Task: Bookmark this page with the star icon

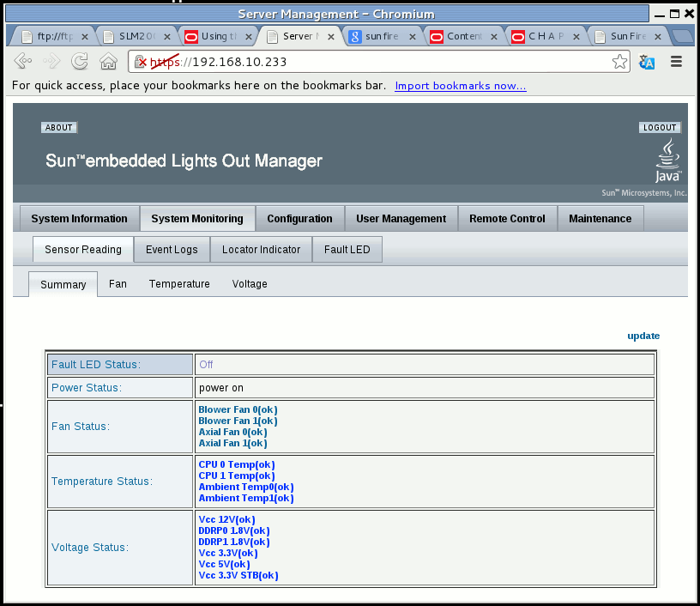Action: pos(619,62)
